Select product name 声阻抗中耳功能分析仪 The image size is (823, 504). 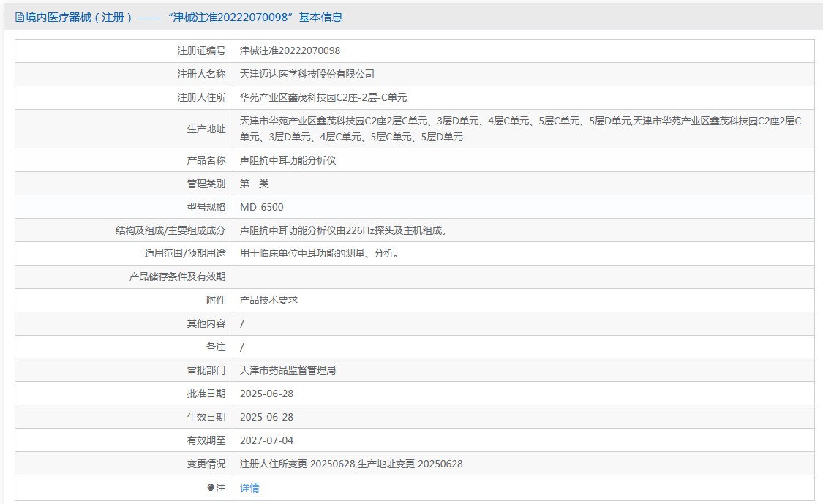click(x=288, y=160)
